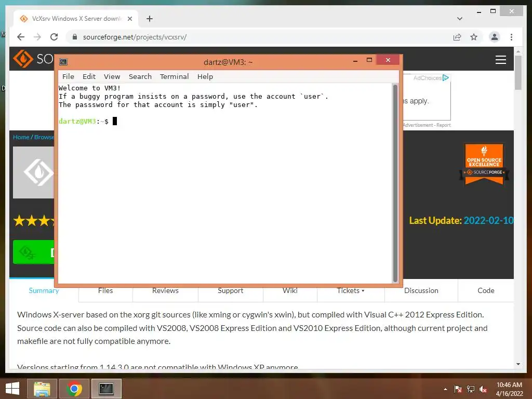Switch to Chrome in taskbar

(x=74, y=389)
